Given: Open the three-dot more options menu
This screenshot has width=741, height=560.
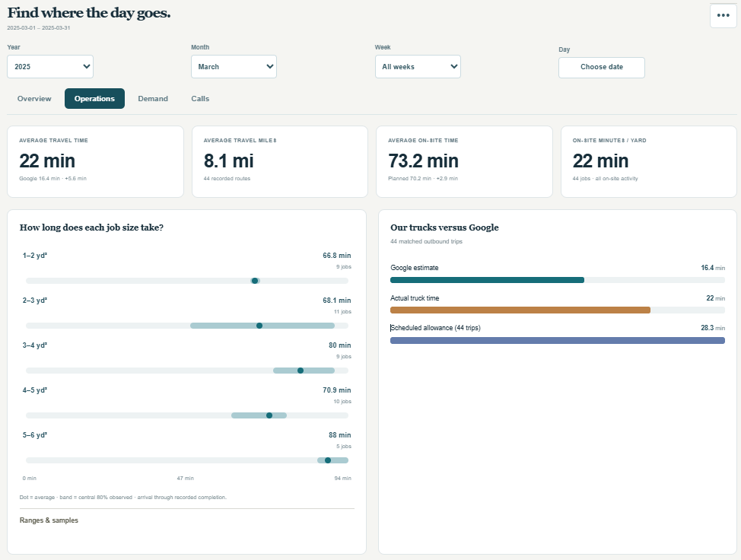Looking at the screenshot, I should coord(723,15).
